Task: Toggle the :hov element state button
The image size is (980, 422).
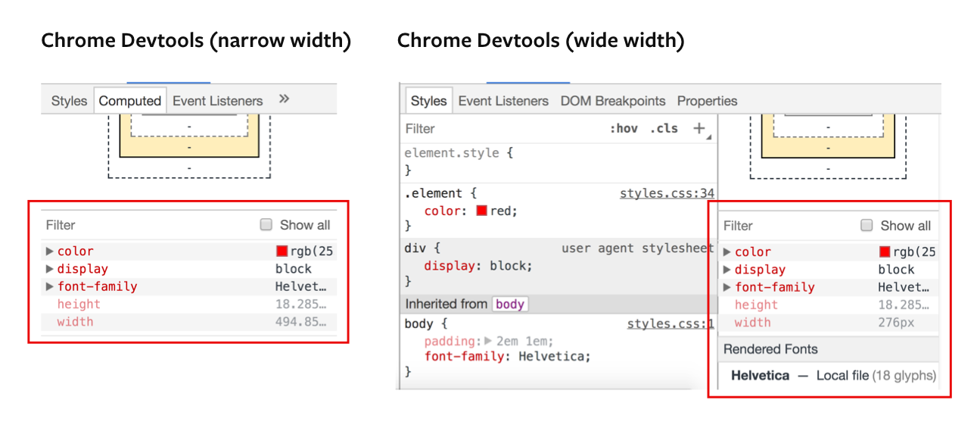Action: (624, 129)
